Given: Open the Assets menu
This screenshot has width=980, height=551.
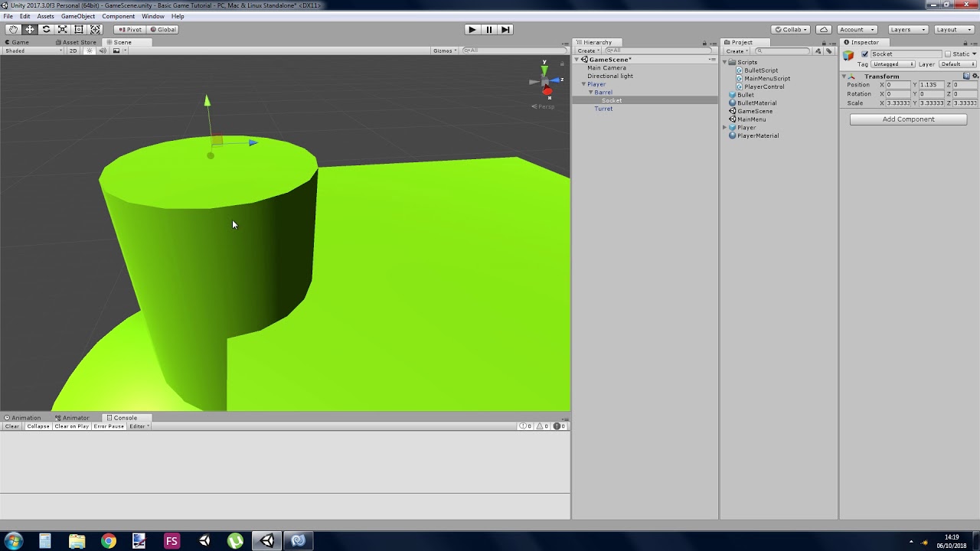Looking at the screenshot, I should click(45, 16).
